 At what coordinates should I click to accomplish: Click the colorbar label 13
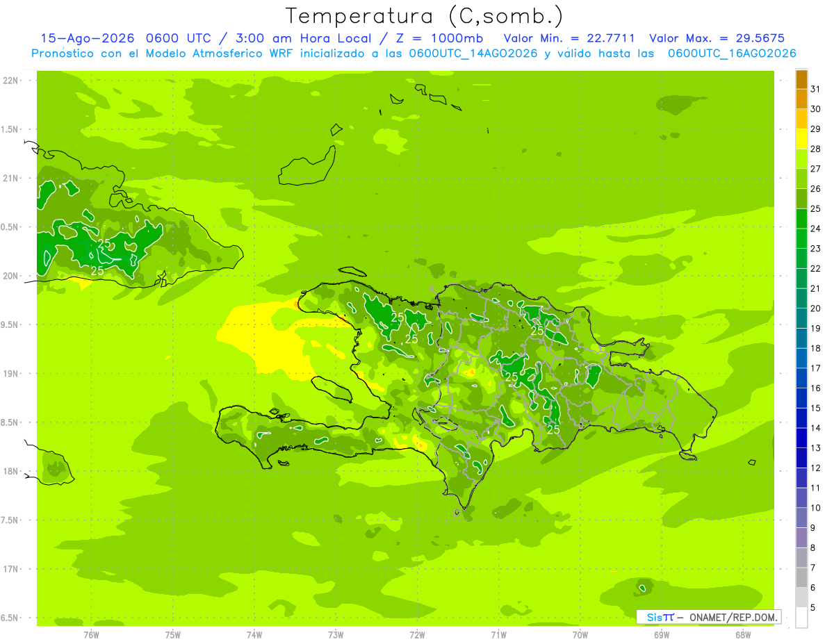(x=815, y=448)
